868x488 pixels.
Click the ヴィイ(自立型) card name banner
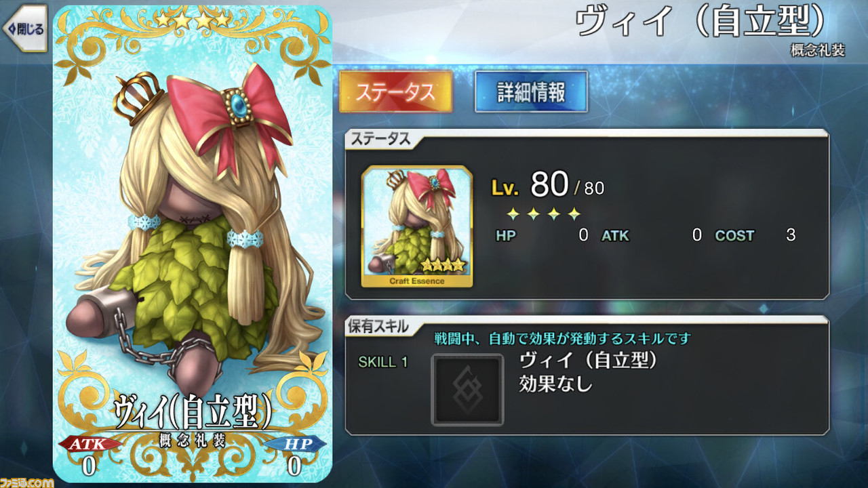coord(193,411)
